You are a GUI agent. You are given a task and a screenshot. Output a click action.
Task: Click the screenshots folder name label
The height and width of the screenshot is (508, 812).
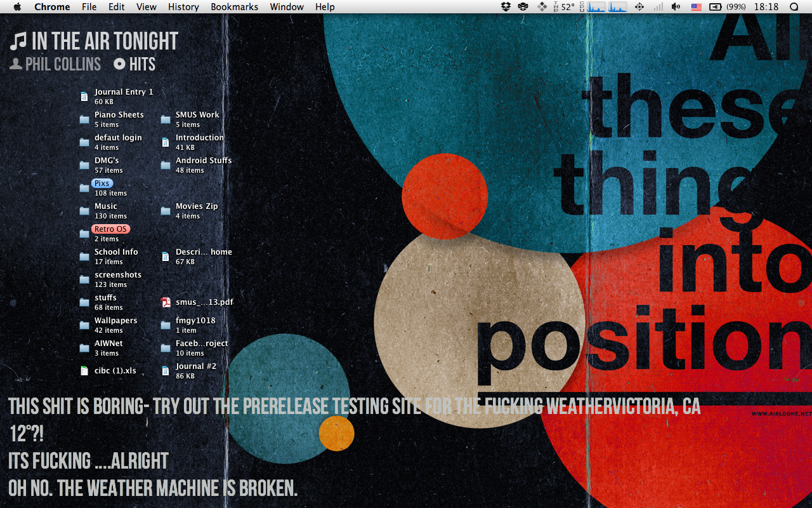point(118,275)
